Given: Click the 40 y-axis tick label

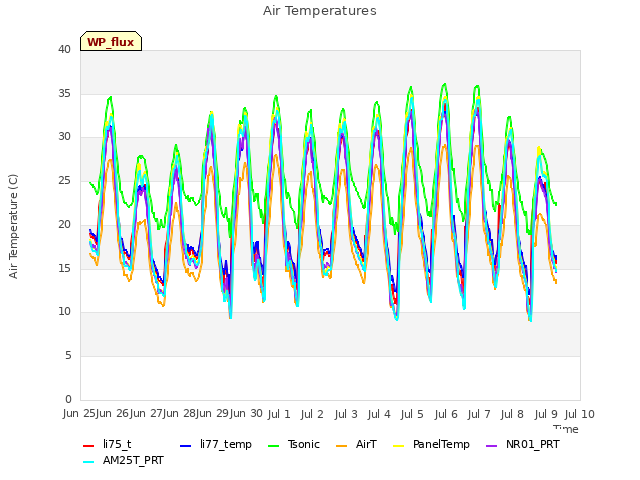Looking at the screenshot, I should (x=64, y=49).
